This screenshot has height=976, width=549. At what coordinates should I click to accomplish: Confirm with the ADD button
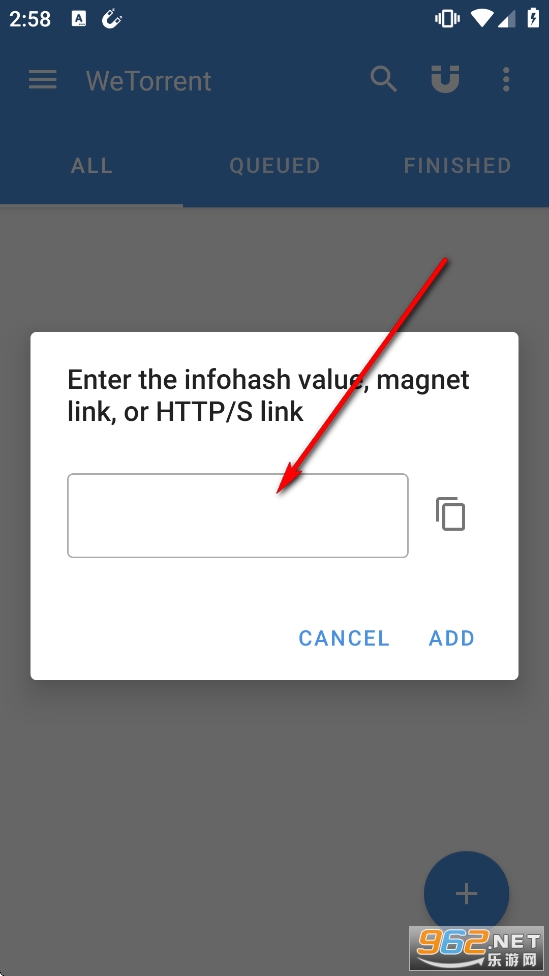pos(452,638)
